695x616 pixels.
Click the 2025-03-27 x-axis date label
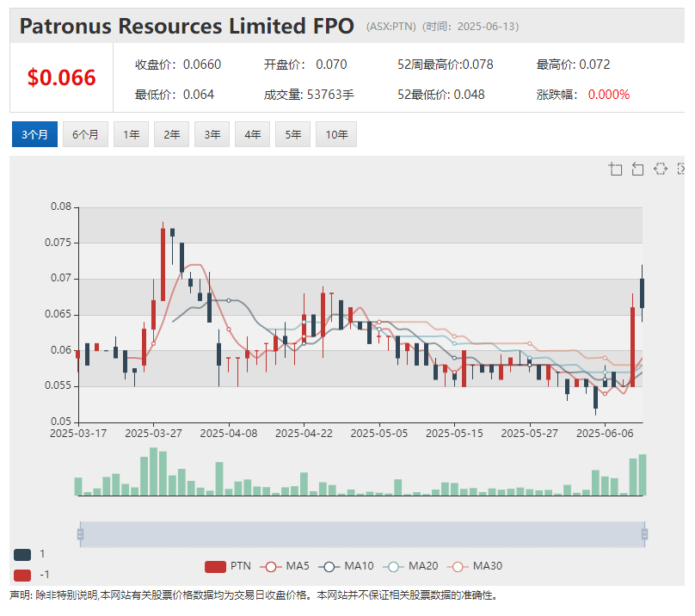(x=153, y=434)
